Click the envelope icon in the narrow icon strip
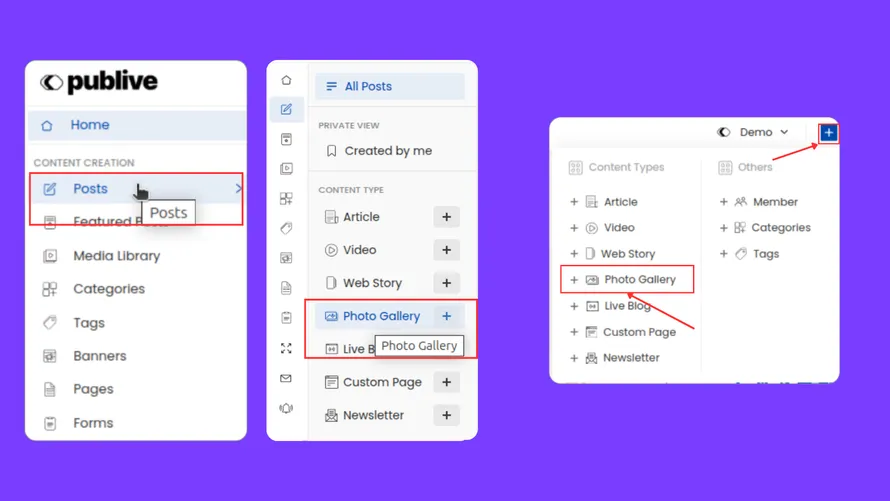The height and width of the screenshot is (501, 890). pyautogui.click(x=286, y=379)
